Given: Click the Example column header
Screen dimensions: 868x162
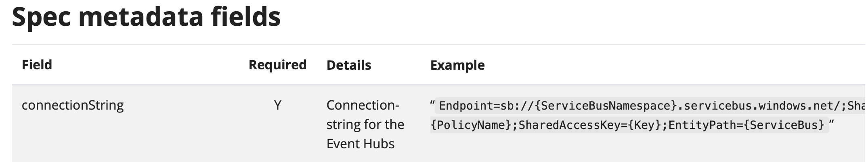Looking at the screenshot, I should point(457,65).
